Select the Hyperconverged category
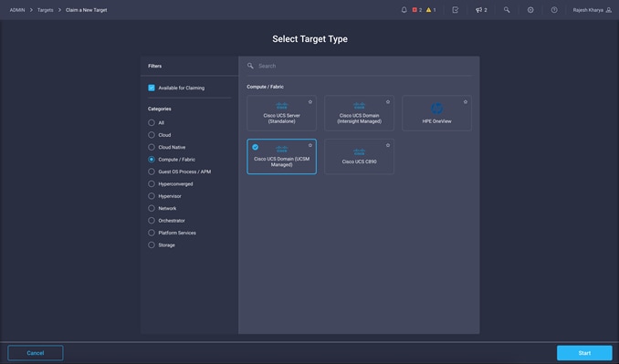 click(152, 183)
